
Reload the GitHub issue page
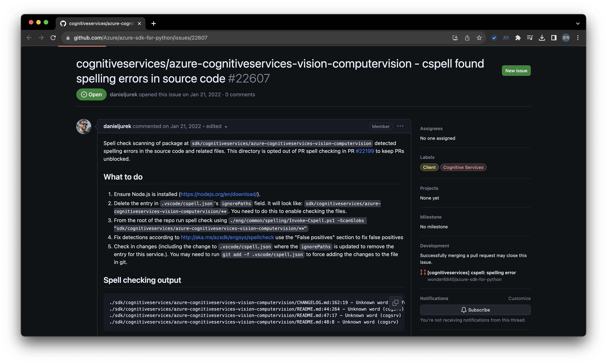[53, 38]
